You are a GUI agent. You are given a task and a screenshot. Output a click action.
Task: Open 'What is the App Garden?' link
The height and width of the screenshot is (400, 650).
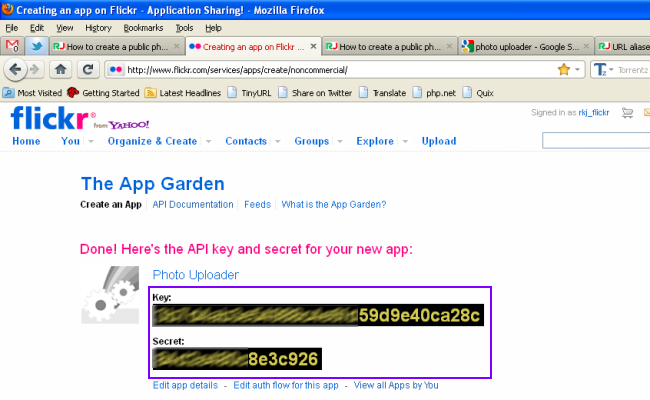334,204
